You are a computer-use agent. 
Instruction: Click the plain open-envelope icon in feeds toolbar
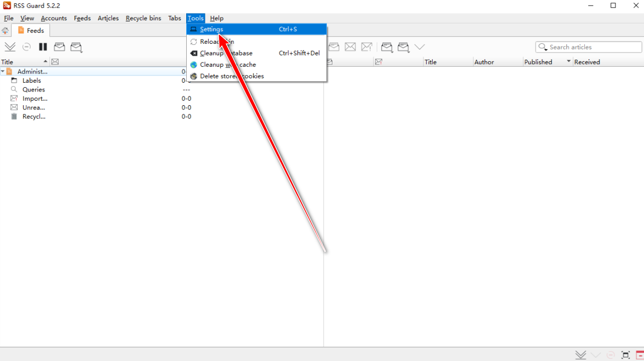(59, 47)
